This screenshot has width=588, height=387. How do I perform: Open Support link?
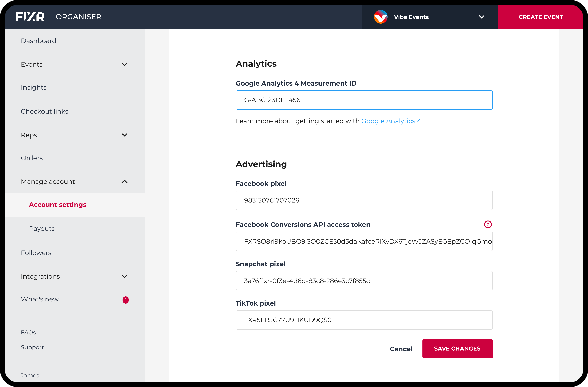click(x=32, y=347)
